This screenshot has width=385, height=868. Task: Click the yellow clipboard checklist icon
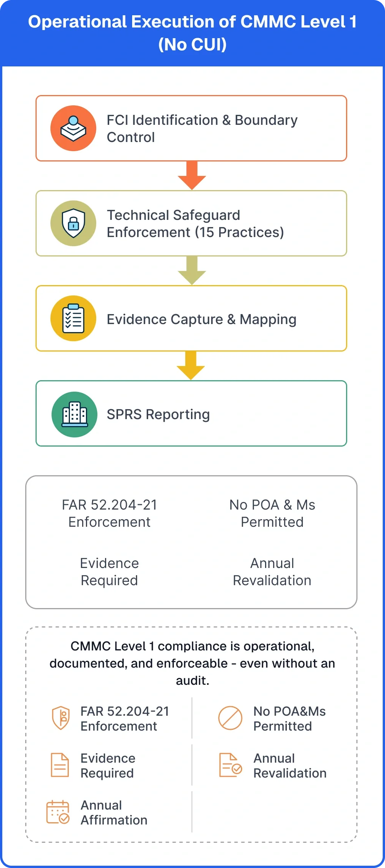(x=73, y=318)
